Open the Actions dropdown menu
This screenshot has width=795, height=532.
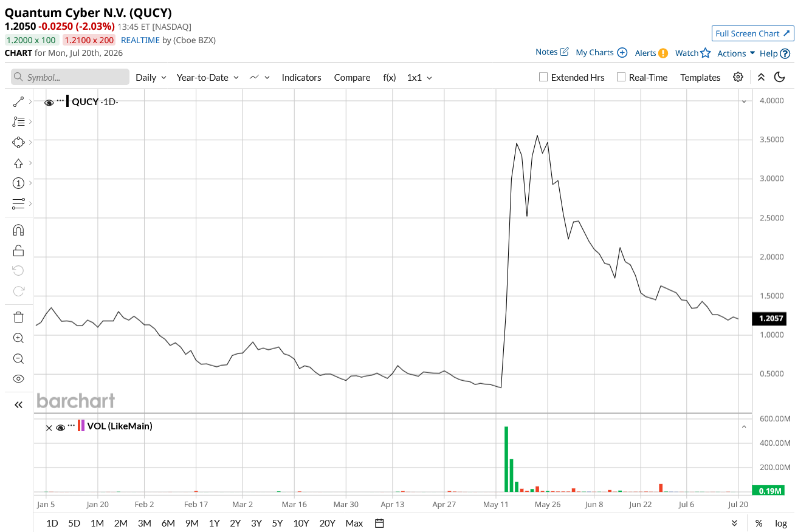click(x=736, y=53)
